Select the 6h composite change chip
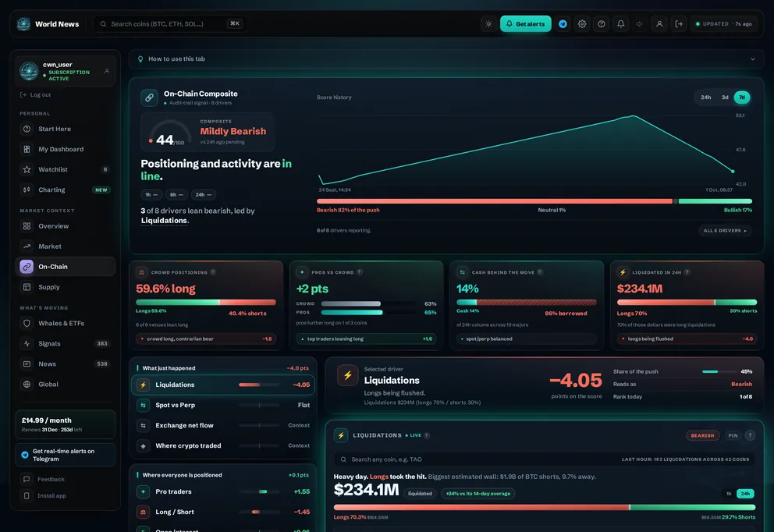774x532 pixels. (x=176, y=194)
